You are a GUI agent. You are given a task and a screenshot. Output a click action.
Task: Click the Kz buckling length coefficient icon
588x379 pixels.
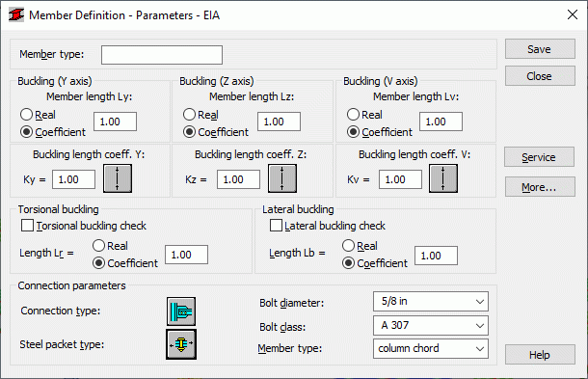[x=282, y=178]
